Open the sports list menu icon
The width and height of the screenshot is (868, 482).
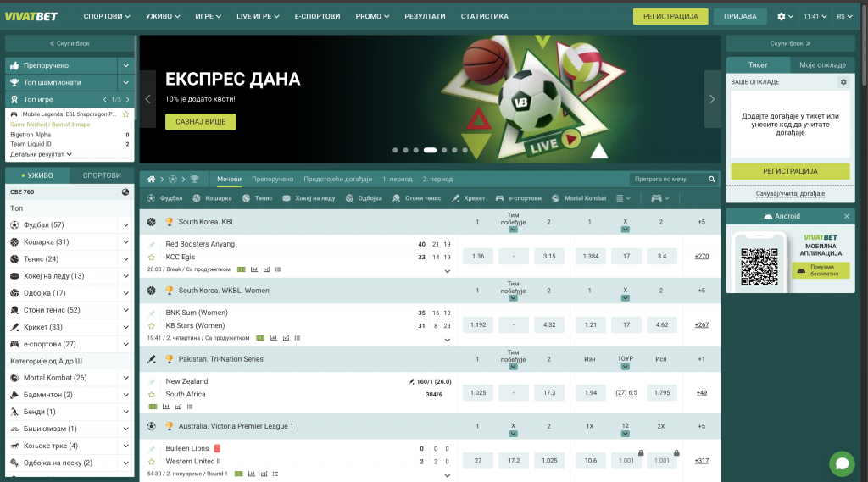point(623,198)
